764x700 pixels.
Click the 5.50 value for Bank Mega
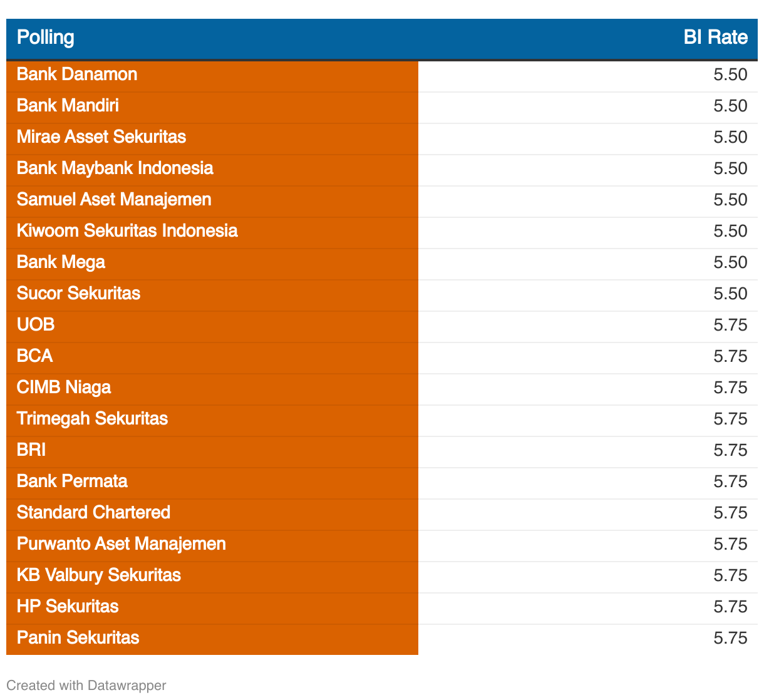click(x=730, y=262)
